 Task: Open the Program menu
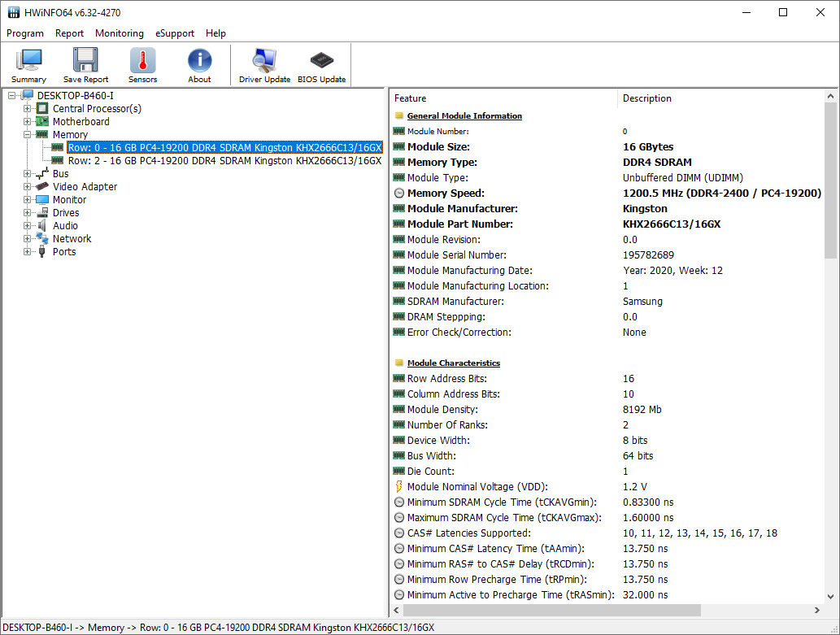click(x=25, y=33)
